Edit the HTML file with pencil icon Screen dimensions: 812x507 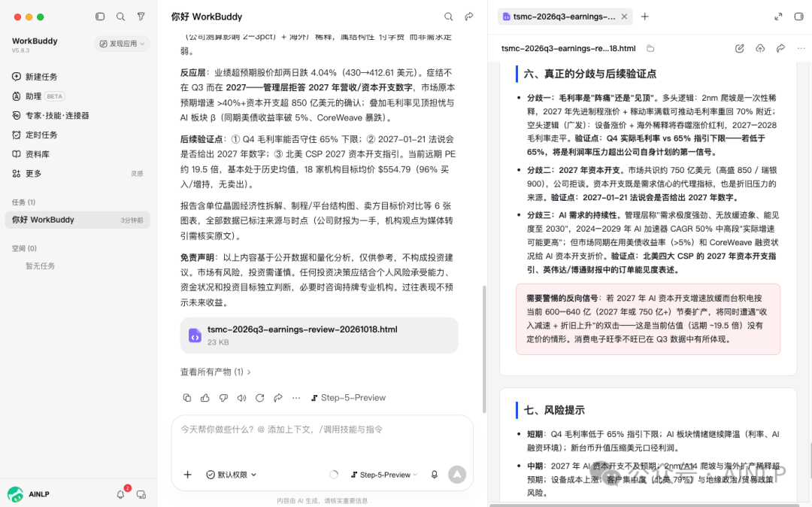740,48
